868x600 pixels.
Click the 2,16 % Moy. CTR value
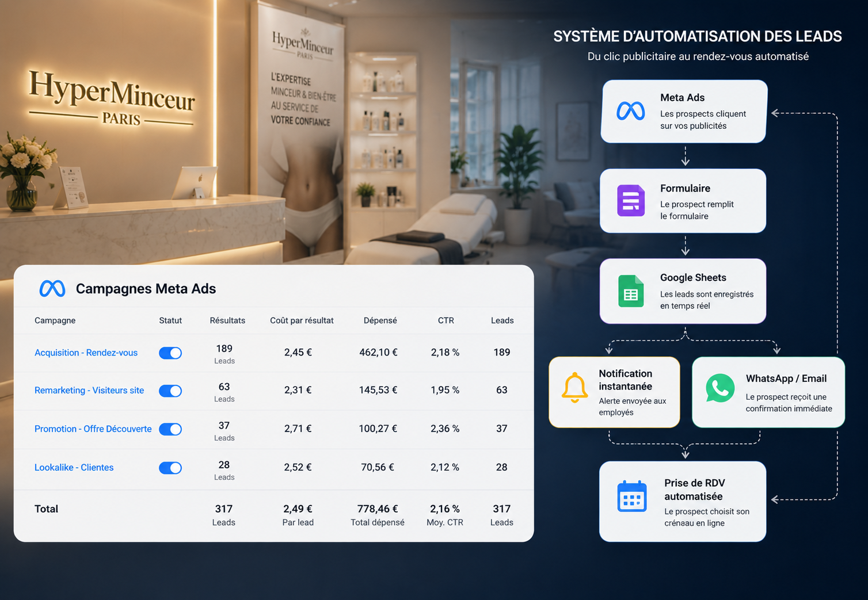tap(445, 509)
